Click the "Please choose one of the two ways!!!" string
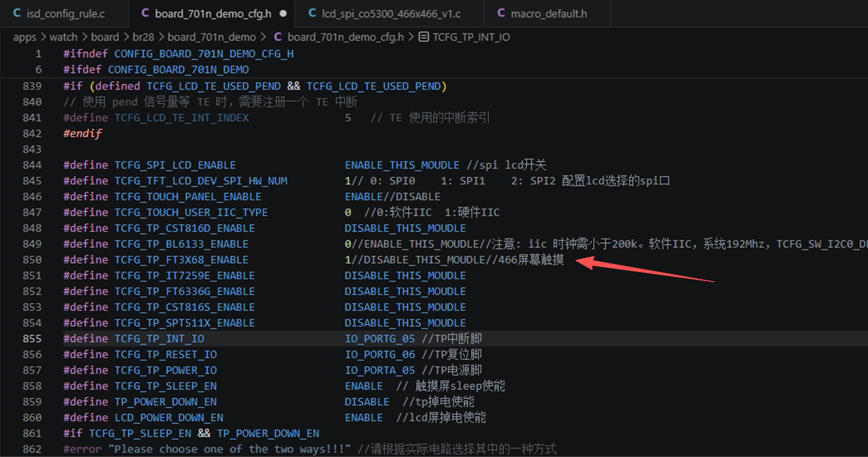This screenshot has width=868, height=457. (x=229, y=449)
